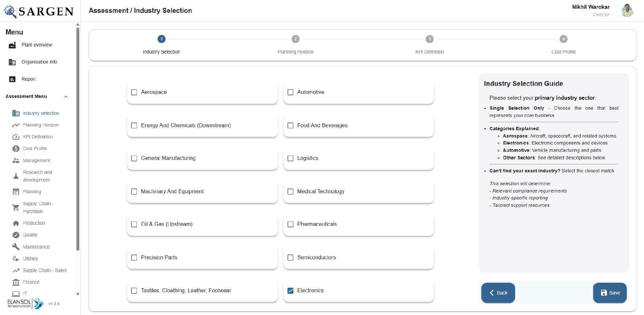Click the Research and development flask icon

tap(16, 176)
